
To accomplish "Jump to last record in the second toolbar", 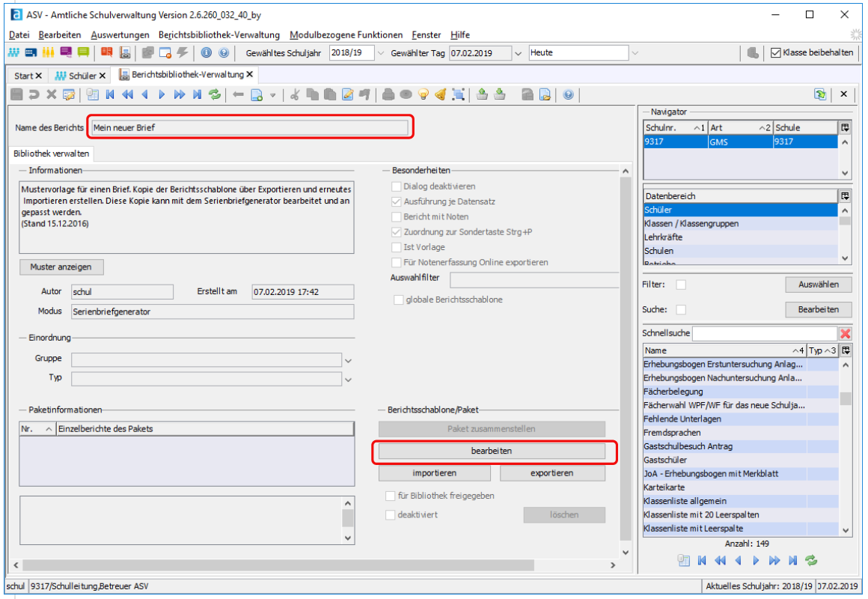I will (197, 95).
